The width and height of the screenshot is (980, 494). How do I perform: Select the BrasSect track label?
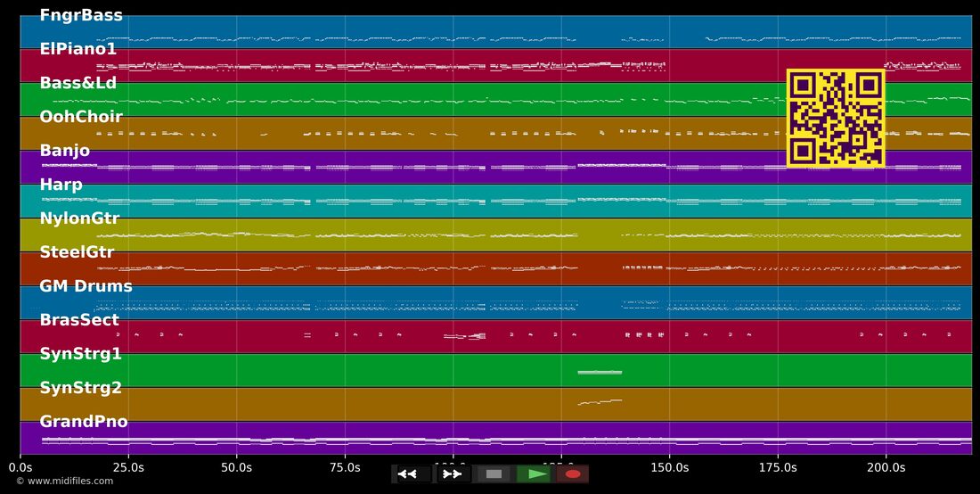tap(79, 320)
